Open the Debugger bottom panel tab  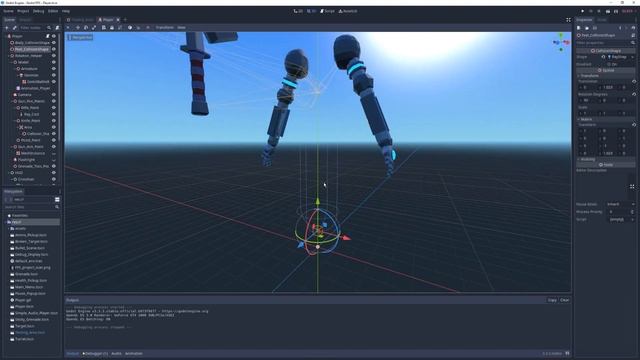click(x=95, y=353)
